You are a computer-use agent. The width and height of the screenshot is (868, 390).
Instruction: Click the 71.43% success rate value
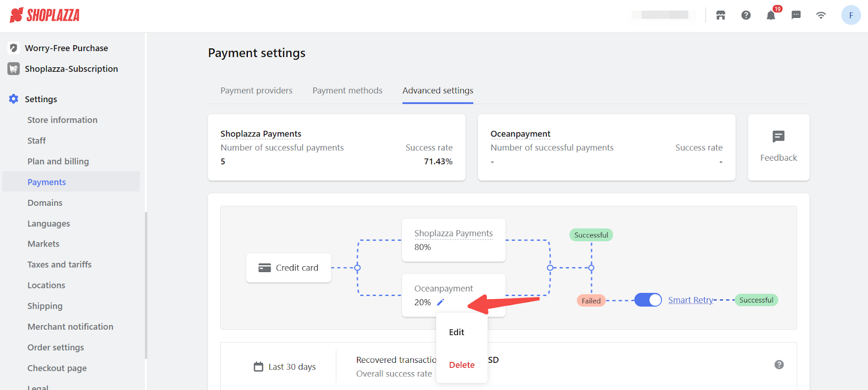[438, 161]
